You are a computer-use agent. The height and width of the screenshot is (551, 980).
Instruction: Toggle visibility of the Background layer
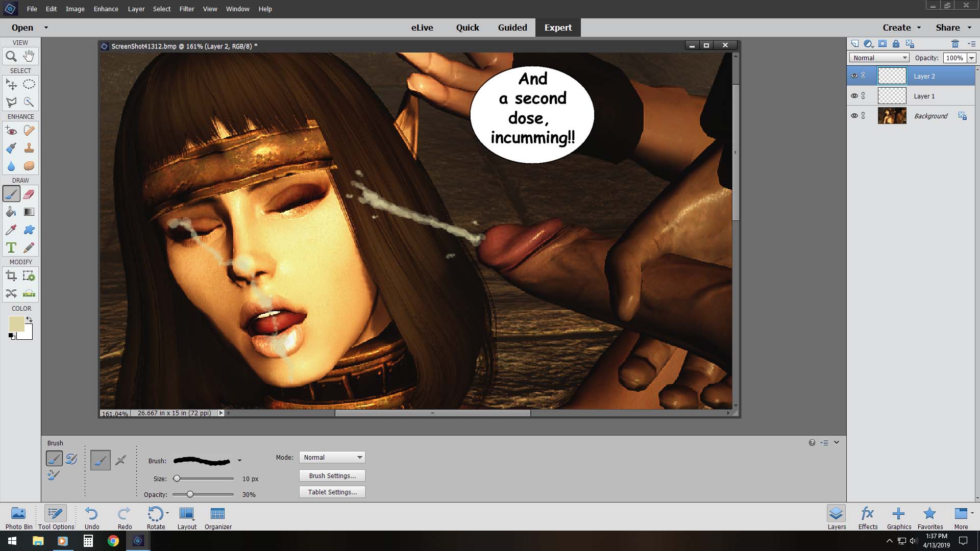point(854,115)
